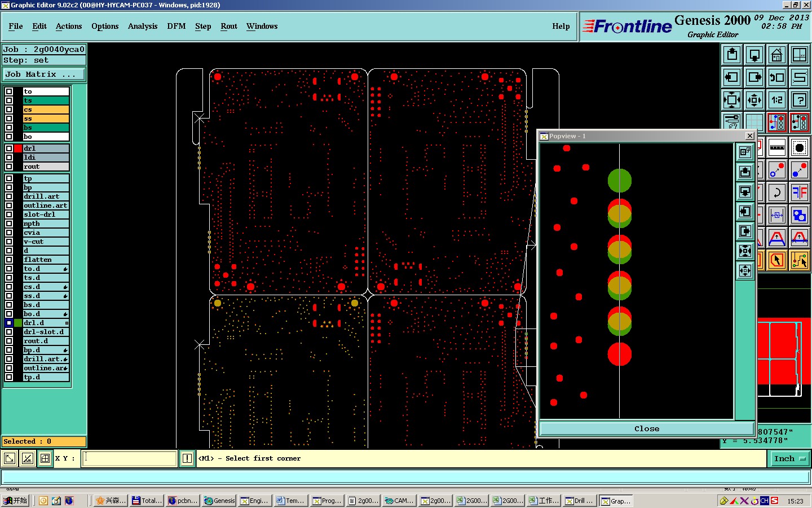Click the question mark help icon

pos(800,100)
